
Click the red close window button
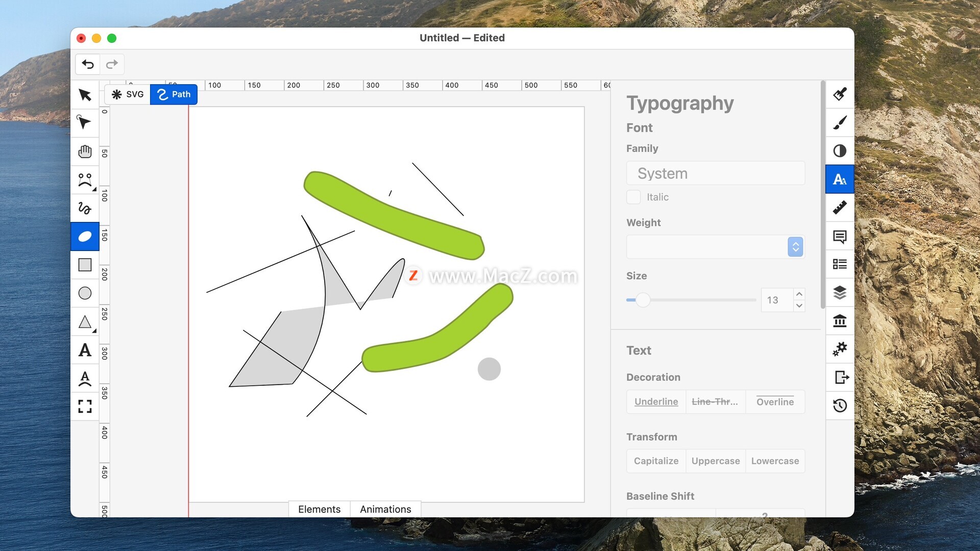[x=81, y=38]
